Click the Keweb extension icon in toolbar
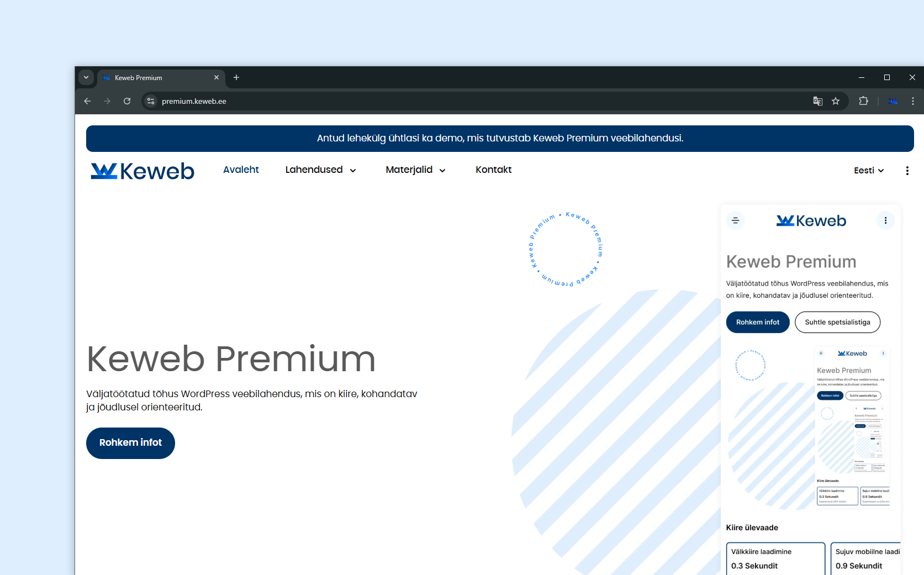Screen dimensions: 924x575 coord(893,101)
